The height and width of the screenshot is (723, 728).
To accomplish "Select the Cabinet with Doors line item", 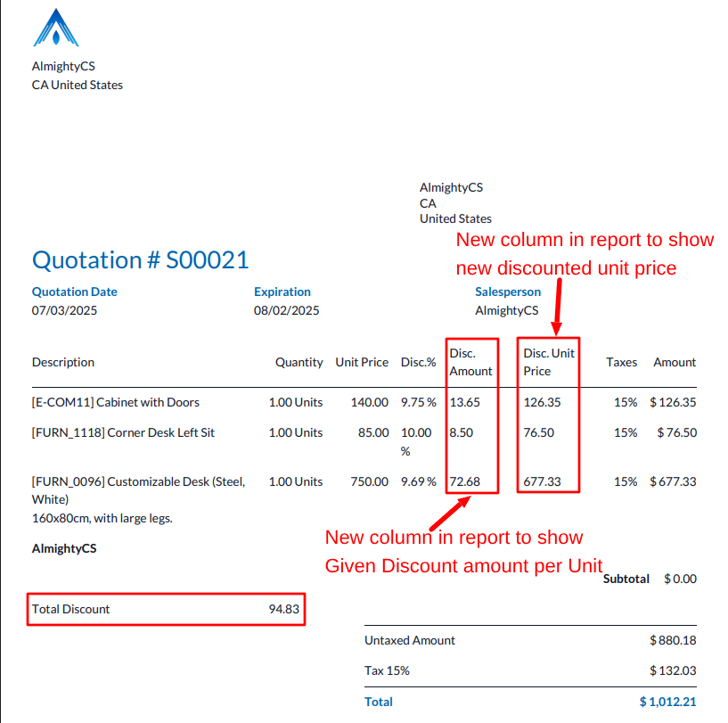I will [x=116, y=402].
